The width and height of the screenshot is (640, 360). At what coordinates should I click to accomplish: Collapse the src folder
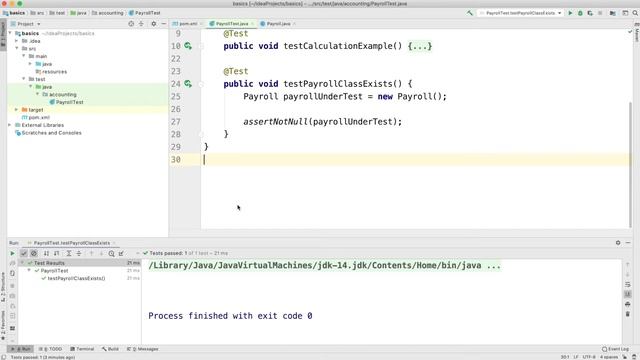[x=17, y=49]
